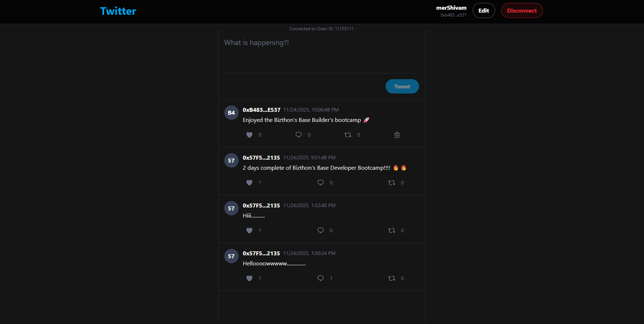Retweet the '2 days complete' bootcamp tweet
Image resolution: width=644 pixels, height=324 pixels.
(392, 183)
